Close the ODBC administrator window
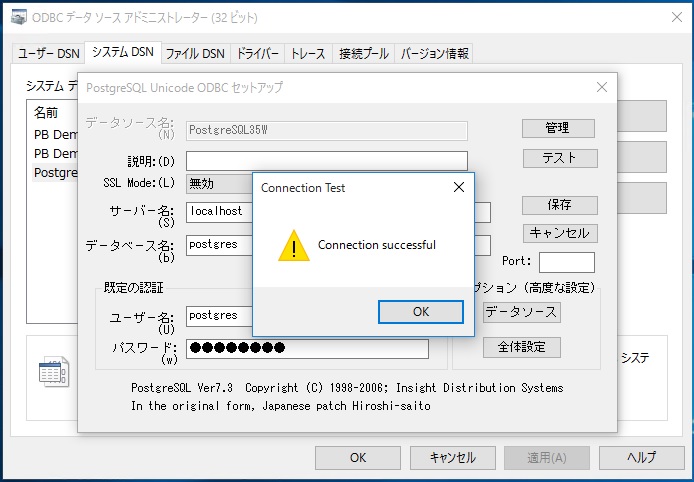This screenshot has width=694, height=482. click(x=676, y=17)
